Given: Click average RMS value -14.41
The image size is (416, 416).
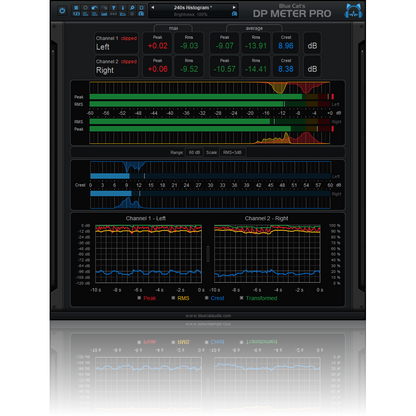Looking at the screenshot, I should [x=256, y=69].
